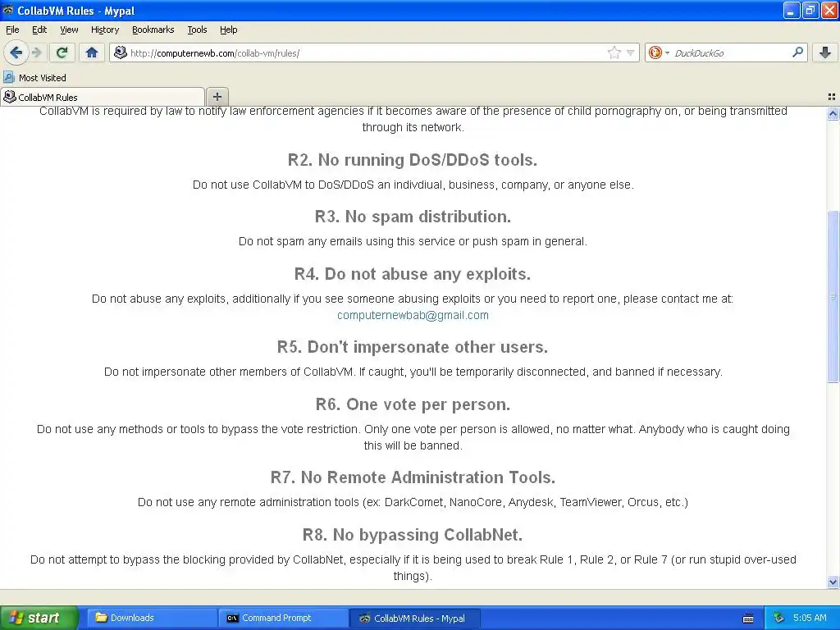Viewport: 840px width, 630px height.
Task: Click the Mypal raccoon icon in title bar
Action: point(7,10)
